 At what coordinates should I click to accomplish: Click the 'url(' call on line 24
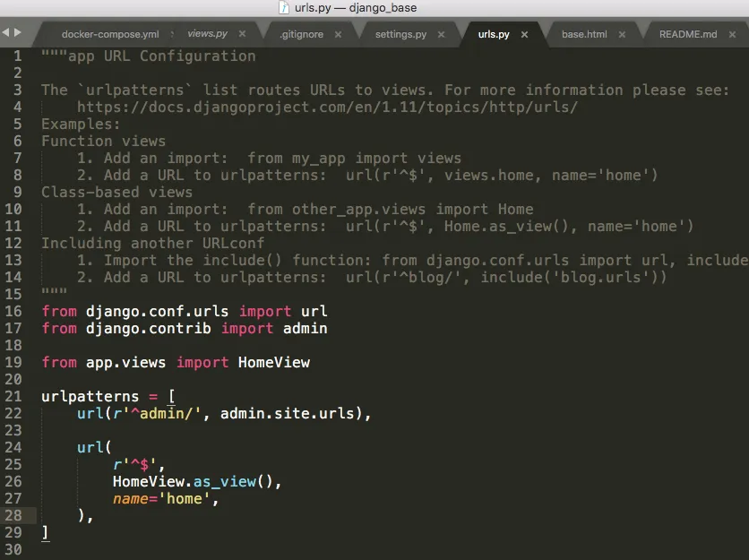[94, 448]
